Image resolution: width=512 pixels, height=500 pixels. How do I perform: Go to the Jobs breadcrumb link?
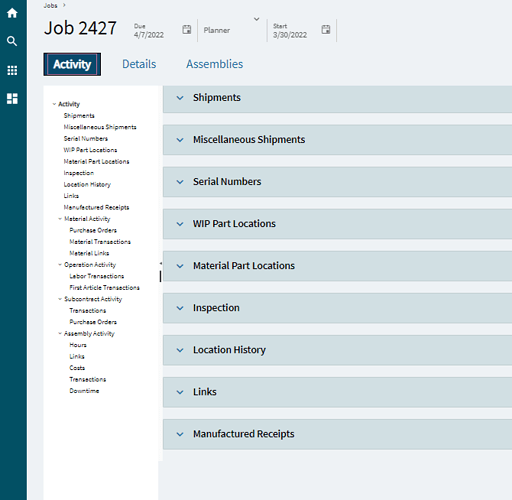tap(50, 5)
